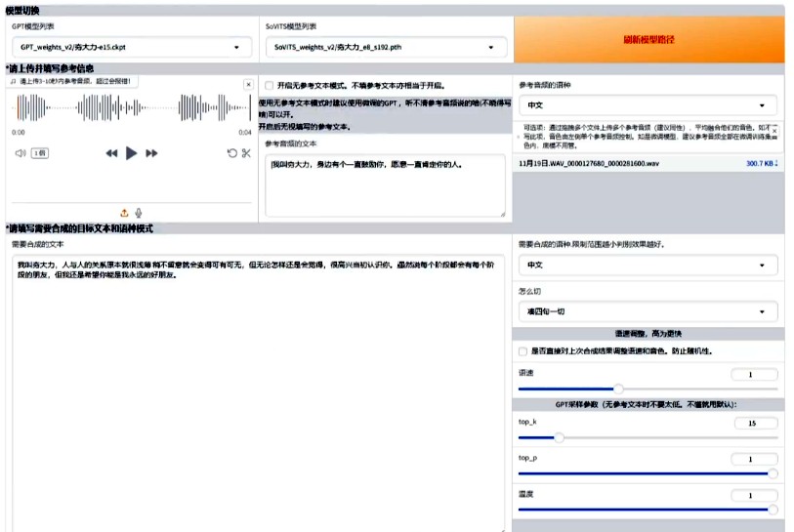Enable the no-reference-text mode checkbox
794x532 pixels.
click(270, 86)
